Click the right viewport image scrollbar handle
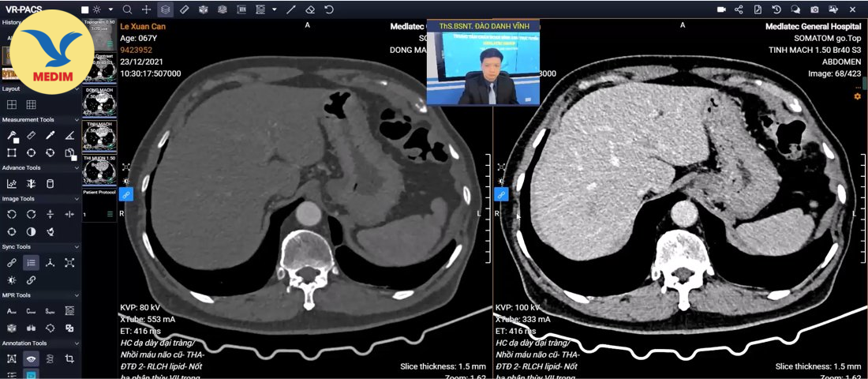The width and height of the screenshot is (868, 379). click(864, 83)
